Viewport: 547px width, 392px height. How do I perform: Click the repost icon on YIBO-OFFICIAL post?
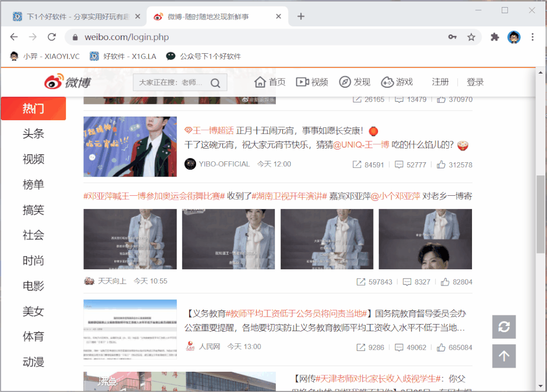pyautogui.click(x=357, y=164)
